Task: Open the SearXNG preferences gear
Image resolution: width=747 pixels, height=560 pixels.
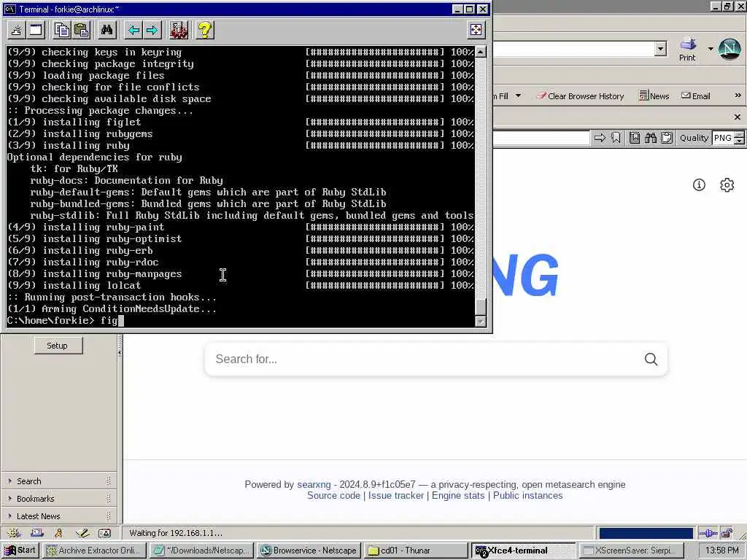Action: [727, 184]
